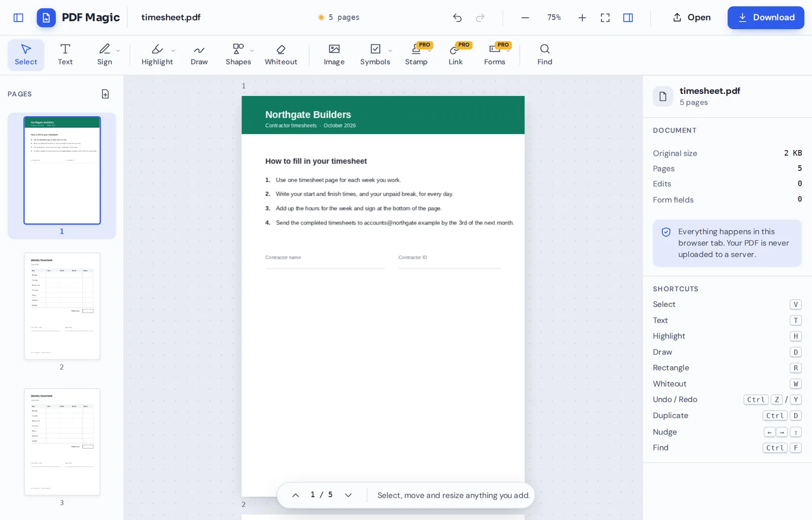Select the Highlight tool
This screenshot has height=520, width=812.
[157, 55]
